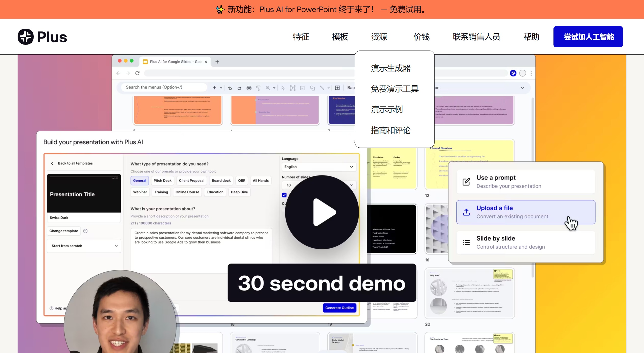Click browser forward arrow in demo window
This screenshot has height=353, width=644.
128,73
